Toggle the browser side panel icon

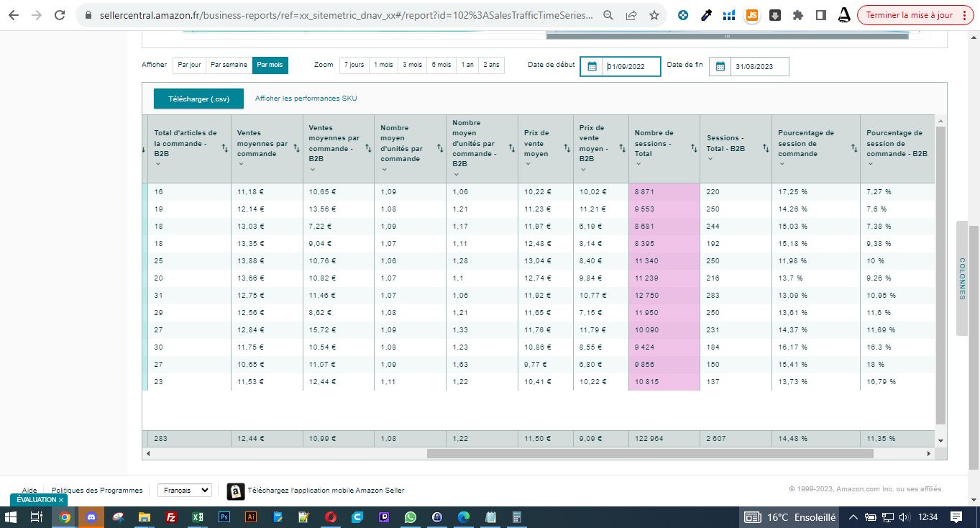(x=820, y=15)
